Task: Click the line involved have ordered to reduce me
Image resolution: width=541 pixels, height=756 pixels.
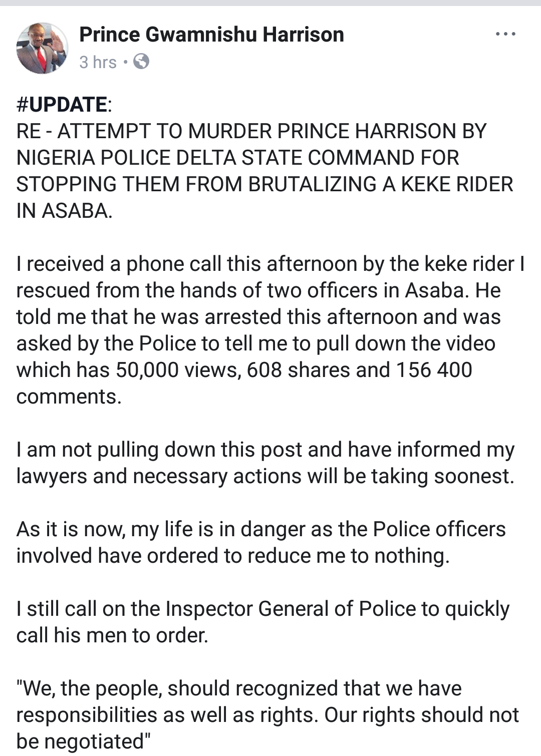Action: [233, 556]
